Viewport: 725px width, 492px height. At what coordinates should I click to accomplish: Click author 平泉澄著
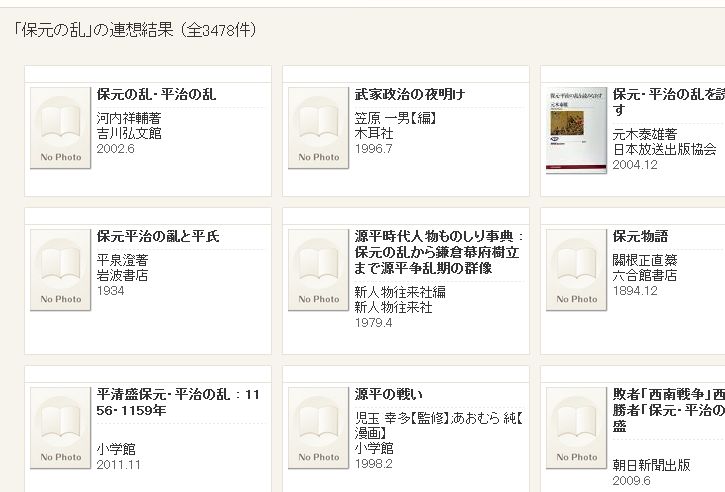(122, 260)
